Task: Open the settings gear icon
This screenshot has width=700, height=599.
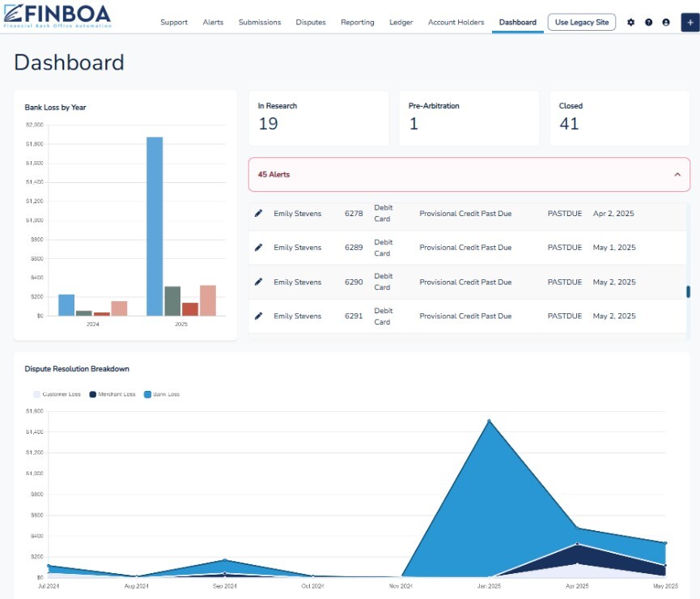Action: tap(631, 23)
